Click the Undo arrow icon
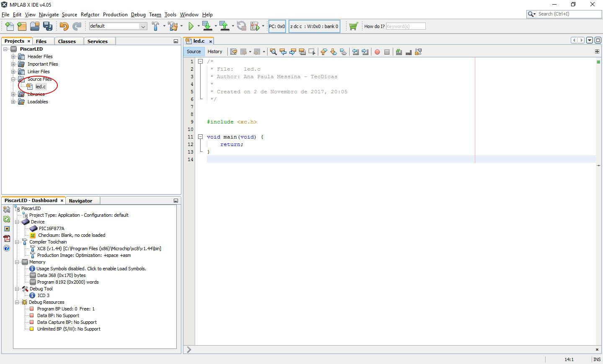Viewport: 603px width, 364px height. [64, 26]
